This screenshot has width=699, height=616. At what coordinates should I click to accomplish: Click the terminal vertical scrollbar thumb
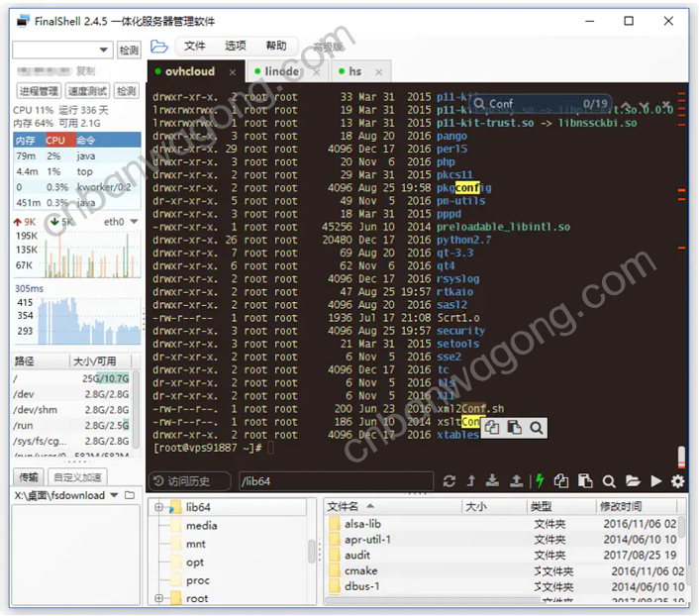tap(681, 457)
